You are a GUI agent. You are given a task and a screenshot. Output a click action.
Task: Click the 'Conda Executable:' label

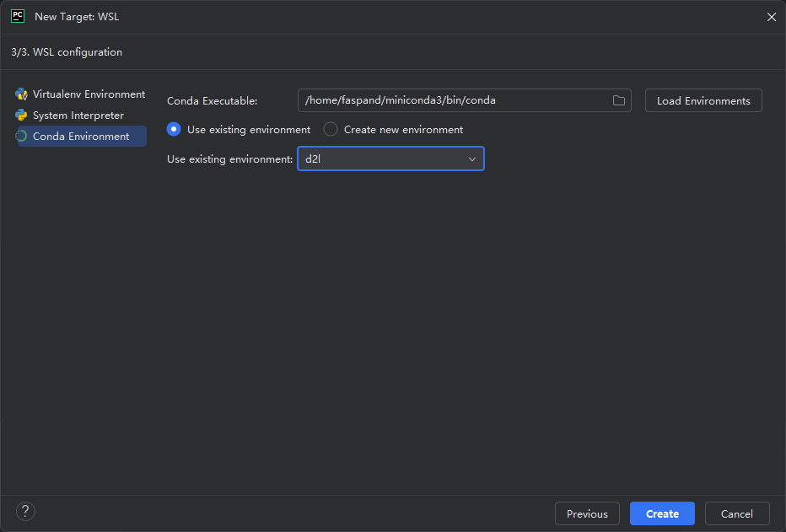[212, 100]
